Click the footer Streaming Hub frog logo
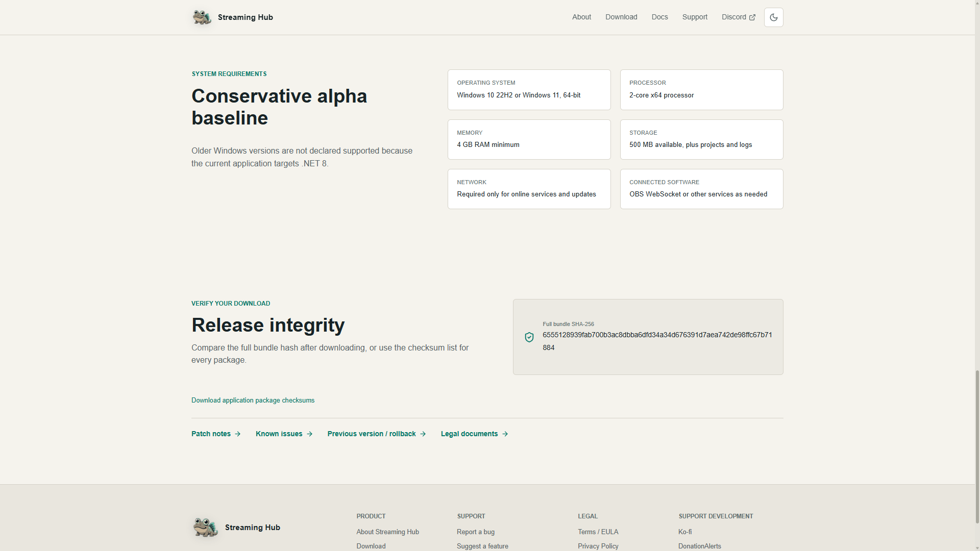The height and width of the screenshot is (551, 980). 205,528
